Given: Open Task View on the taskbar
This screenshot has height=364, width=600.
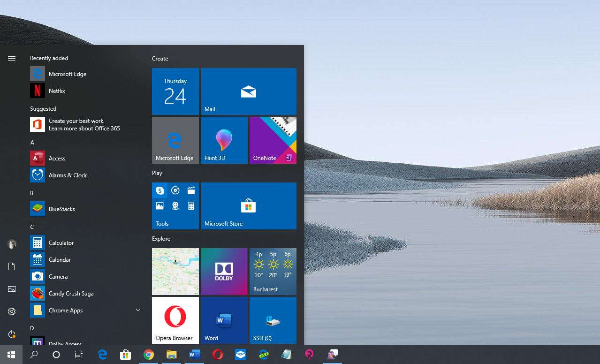Looking at the screenshot, I should tap(79, 355).
